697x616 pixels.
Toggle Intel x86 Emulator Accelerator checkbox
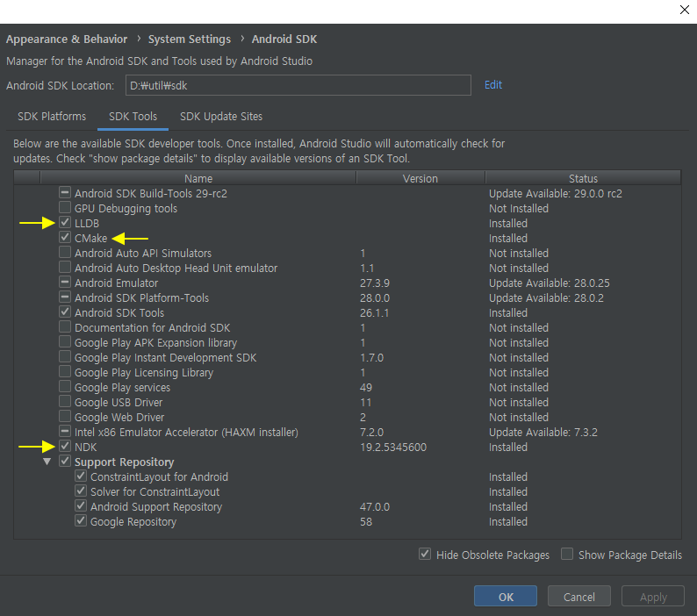[x=65, y=431]
